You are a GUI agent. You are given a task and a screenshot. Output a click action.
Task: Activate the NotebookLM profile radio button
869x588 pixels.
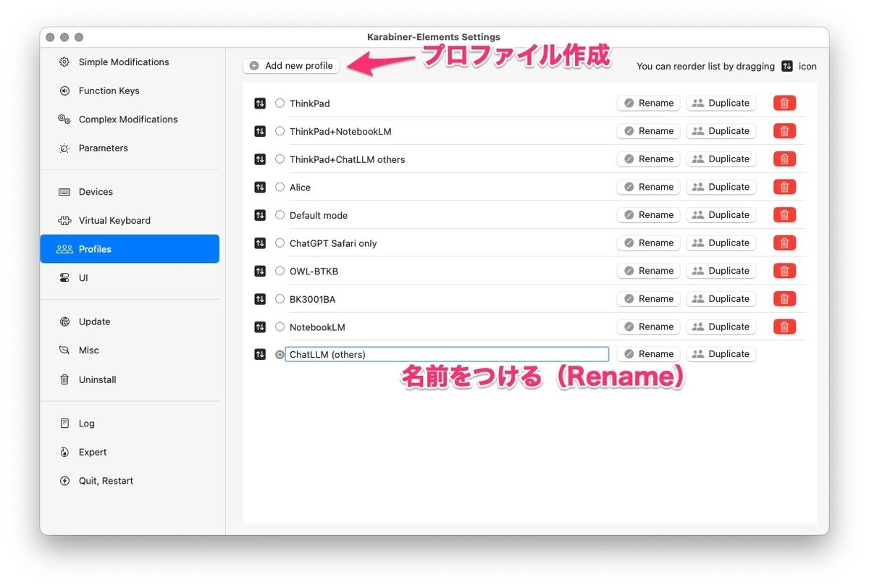pos(280,327)
